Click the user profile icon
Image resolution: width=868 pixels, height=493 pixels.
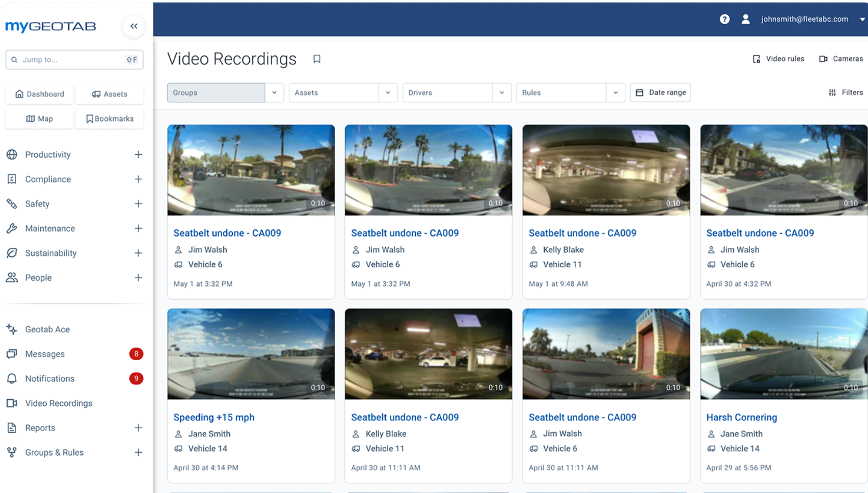point(746,19)
